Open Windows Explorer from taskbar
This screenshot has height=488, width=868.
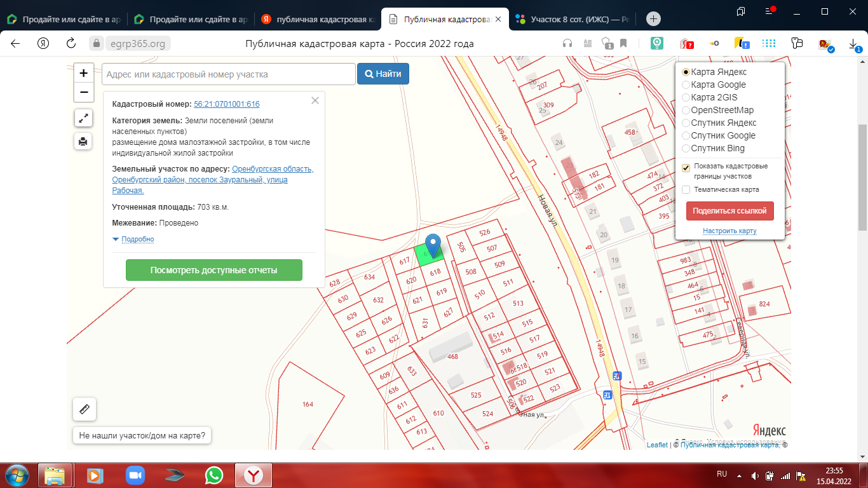[x=55, y=475]
